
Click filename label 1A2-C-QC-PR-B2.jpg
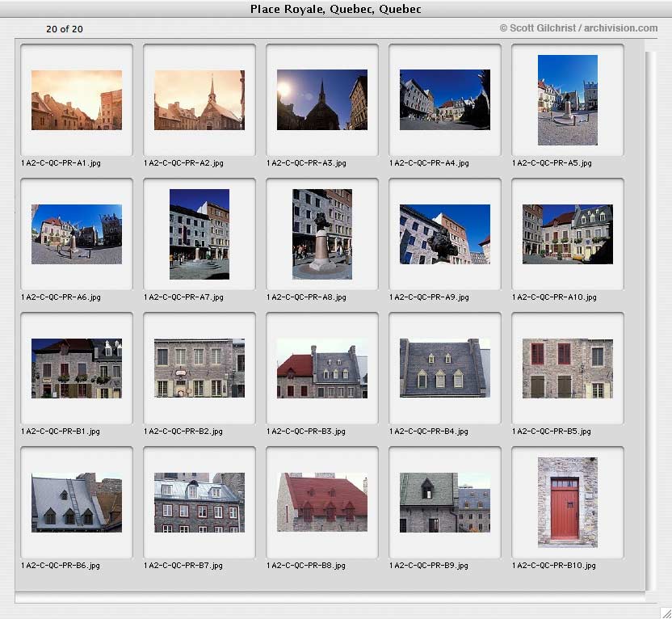[183, 432]
